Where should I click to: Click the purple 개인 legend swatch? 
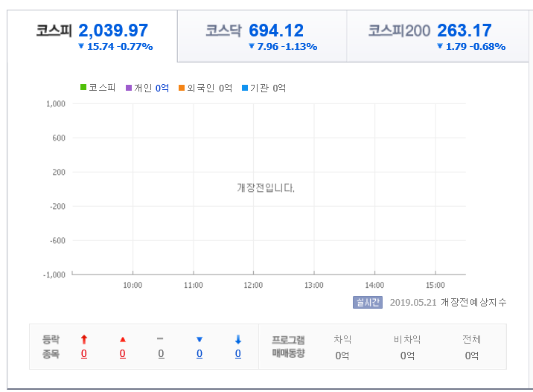point(129,88)
